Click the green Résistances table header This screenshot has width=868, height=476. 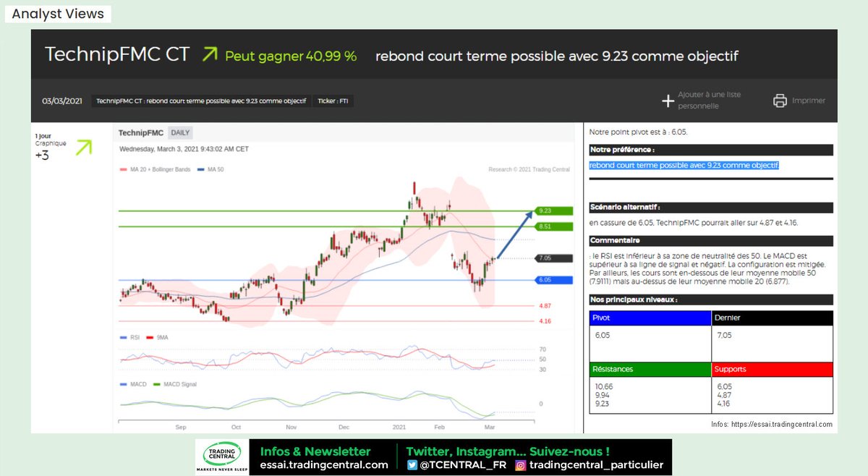(x=650, y=369)
